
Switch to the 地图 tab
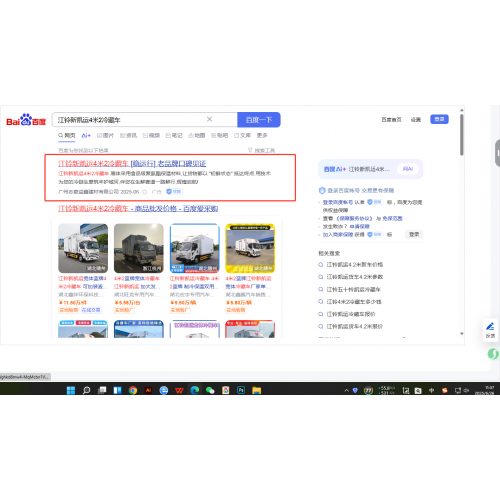point(197,135)
